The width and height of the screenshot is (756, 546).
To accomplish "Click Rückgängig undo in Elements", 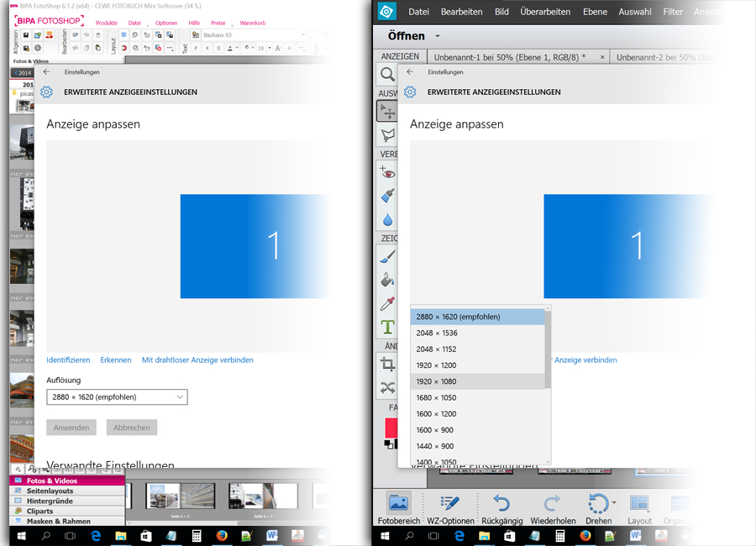I will (502, 508).
